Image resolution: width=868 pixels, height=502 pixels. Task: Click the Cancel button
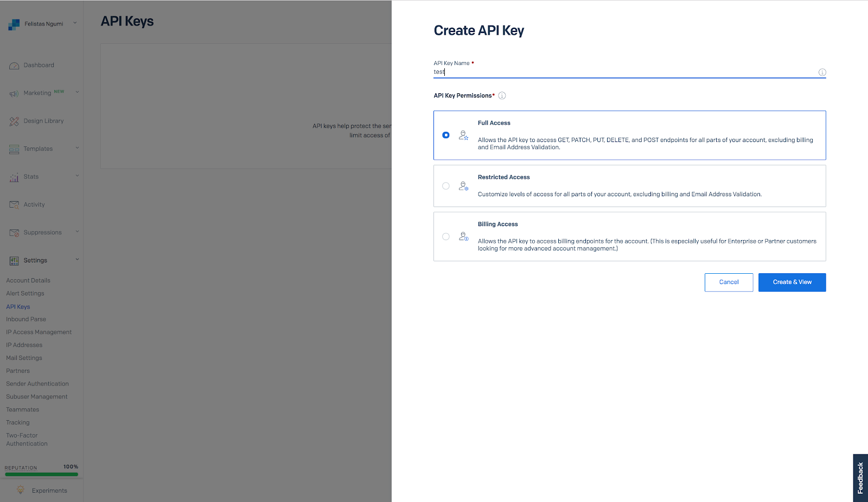(729, 282)
